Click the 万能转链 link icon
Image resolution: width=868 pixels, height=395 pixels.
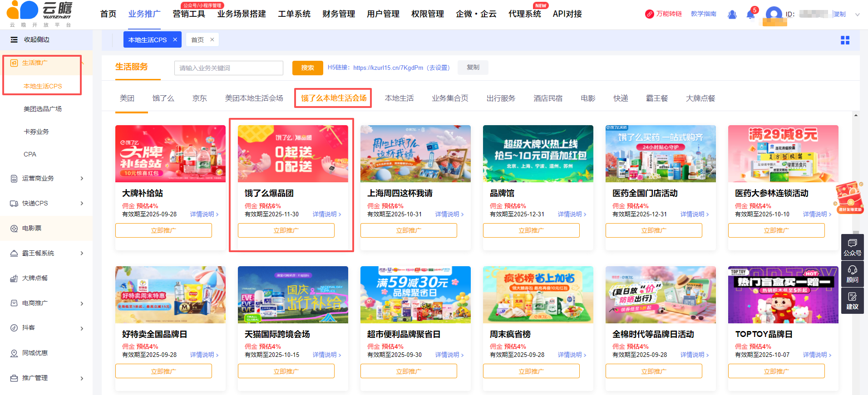(x=649, y=14)
